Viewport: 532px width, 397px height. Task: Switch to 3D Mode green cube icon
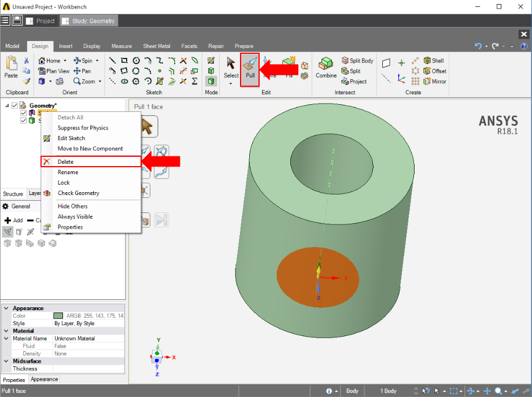211,81
